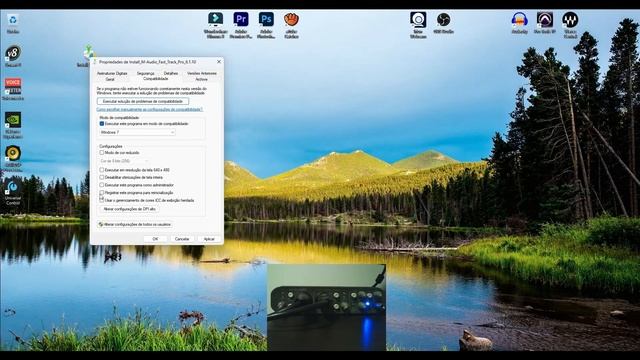
Task: Check 'Executar em resolução de tela 640 x 480'
Action: coord(102,170)
